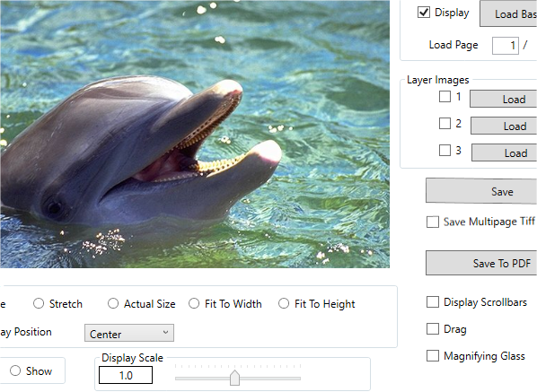Choose Actual Size display mode
The width and height of the screenshot is (537, 392).
[x=113, y=303]
